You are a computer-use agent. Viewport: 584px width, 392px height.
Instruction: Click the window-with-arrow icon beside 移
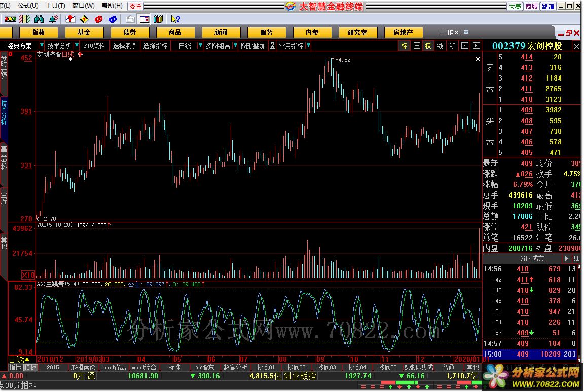[x=464, y=46]
